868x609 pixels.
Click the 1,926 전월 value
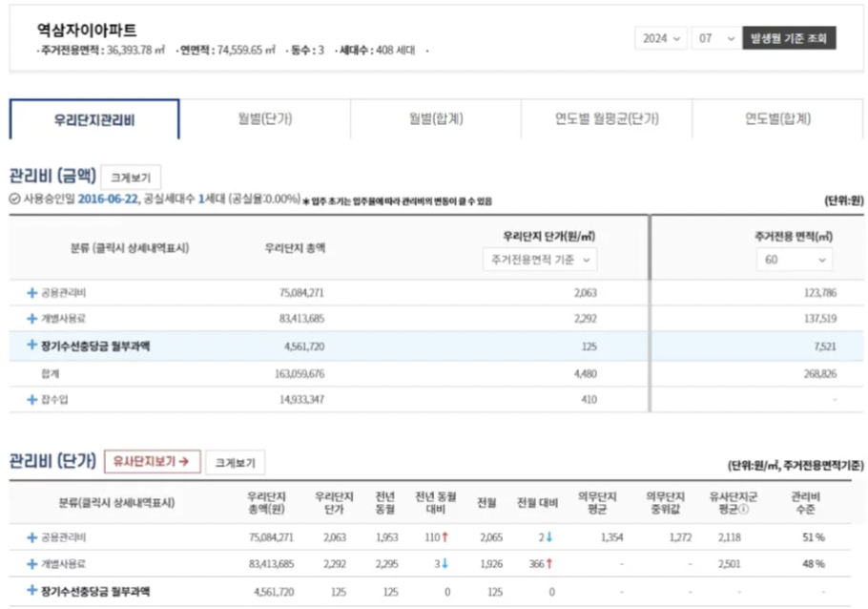[491, 564]
